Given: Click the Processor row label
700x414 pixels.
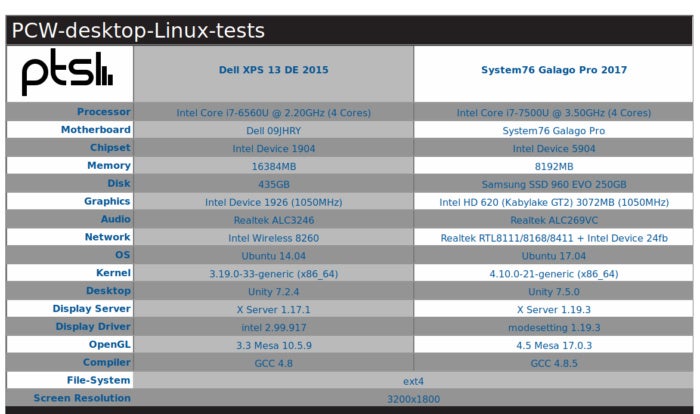Looking at the screenshot, I should pos(104,112).
